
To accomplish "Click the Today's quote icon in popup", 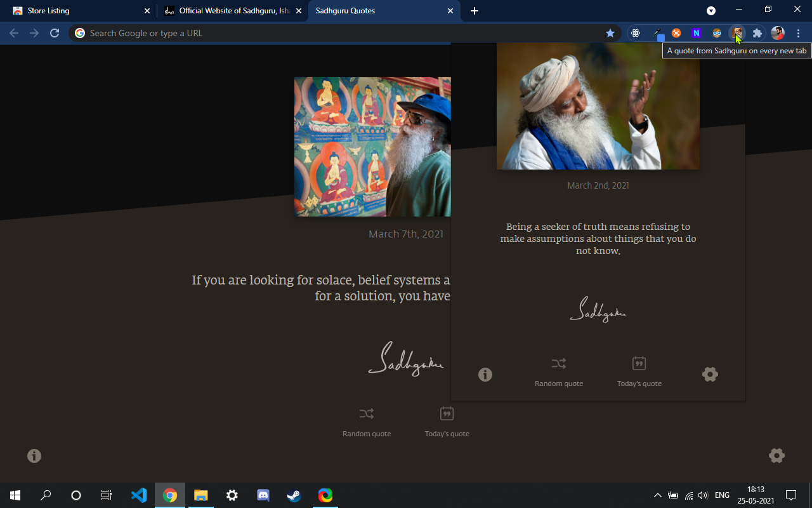I will (x=639, y=363).
